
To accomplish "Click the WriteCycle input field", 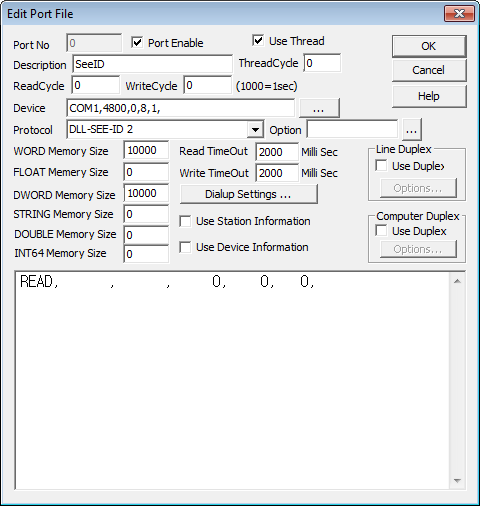I will tap(207, 85).
